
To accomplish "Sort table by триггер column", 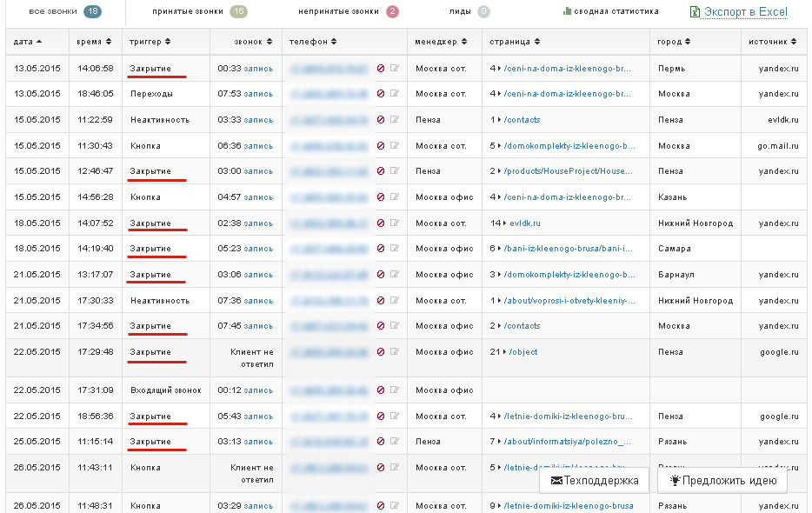I will [x=150, y=42].
